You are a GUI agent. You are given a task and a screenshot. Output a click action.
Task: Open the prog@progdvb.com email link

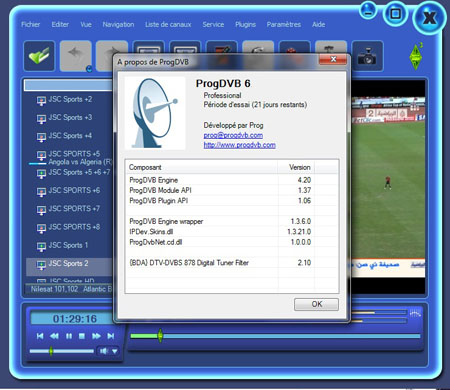233,135
